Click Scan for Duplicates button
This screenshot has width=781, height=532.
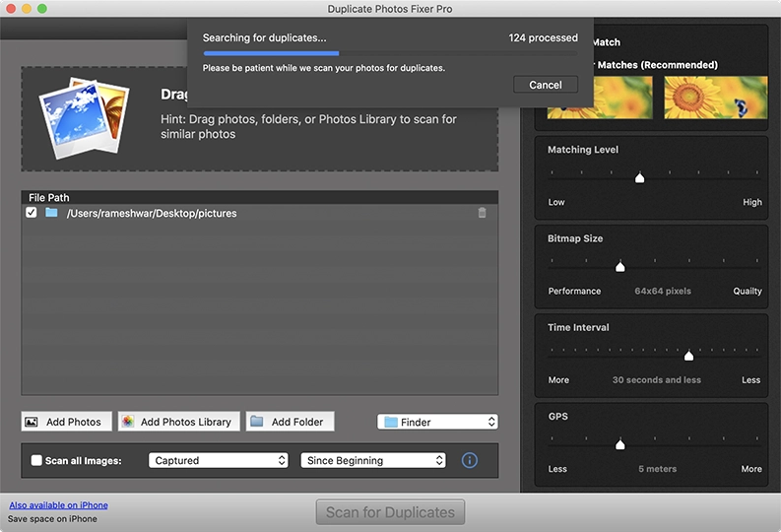tap(390, 512)
